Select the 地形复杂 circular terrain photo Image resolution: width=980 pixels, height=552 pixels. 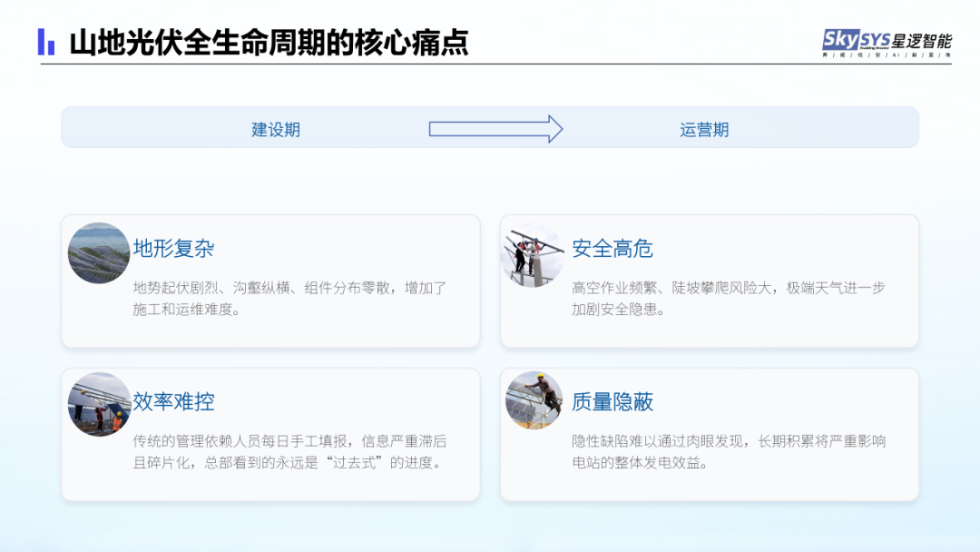pyautogui.click(x=99, y=253)
